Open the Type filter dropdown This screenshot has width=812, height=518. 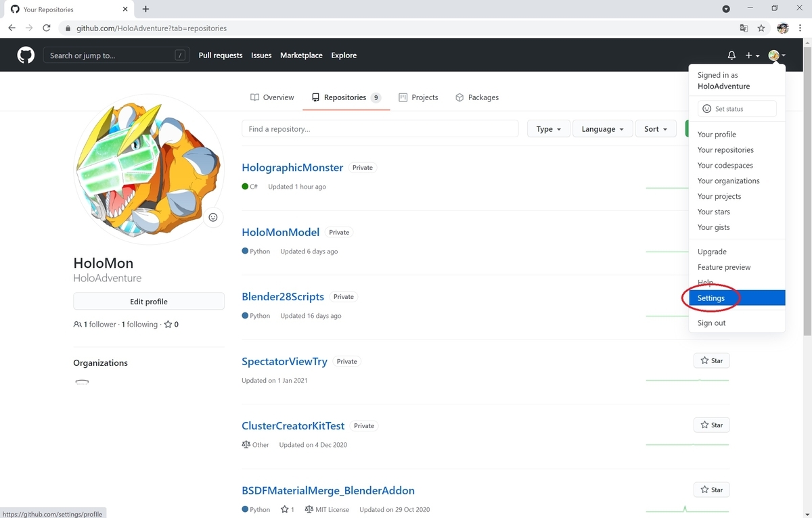tap(549, 129)
